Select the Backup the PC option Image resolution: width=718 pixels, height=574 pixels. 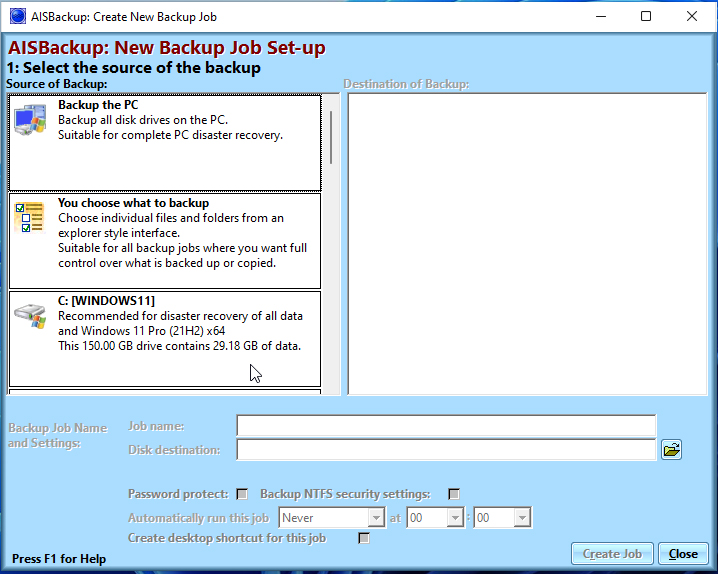[x=165, y=142]
